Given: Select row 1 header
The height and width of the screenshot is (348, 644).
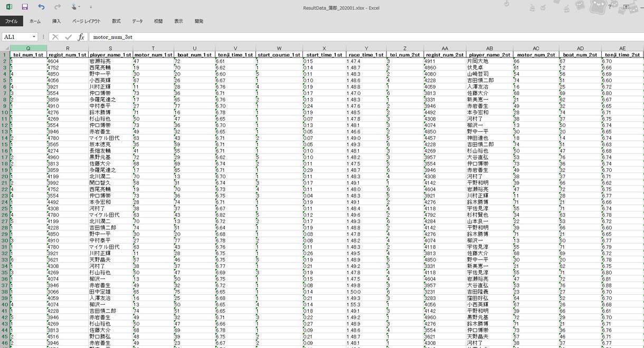Looking at the screenshot, I should [5, 55].
